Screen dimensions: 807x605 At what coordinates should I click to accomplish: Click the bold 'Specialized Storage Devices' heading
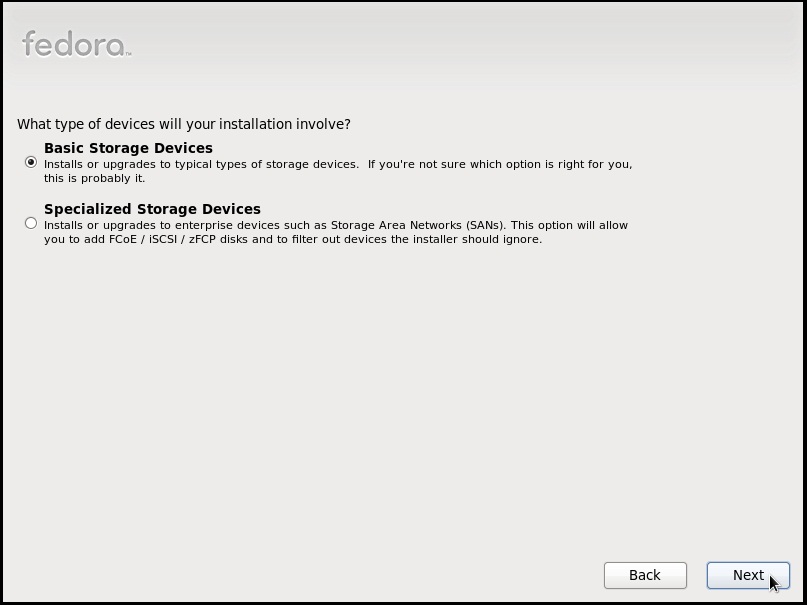pyautogui.click(x=152, y=209)
